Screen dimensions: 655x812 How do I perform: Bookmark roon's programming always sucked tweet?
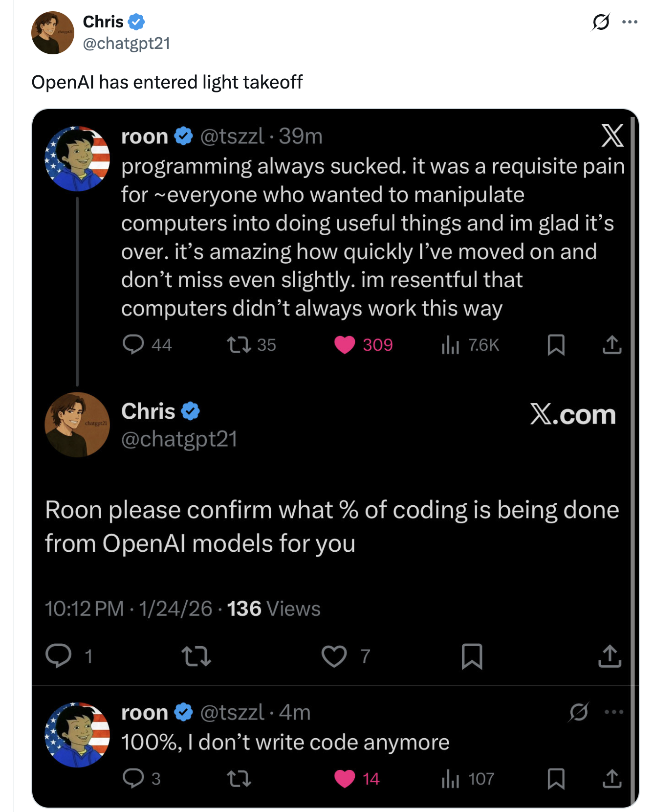coord(556,345)
